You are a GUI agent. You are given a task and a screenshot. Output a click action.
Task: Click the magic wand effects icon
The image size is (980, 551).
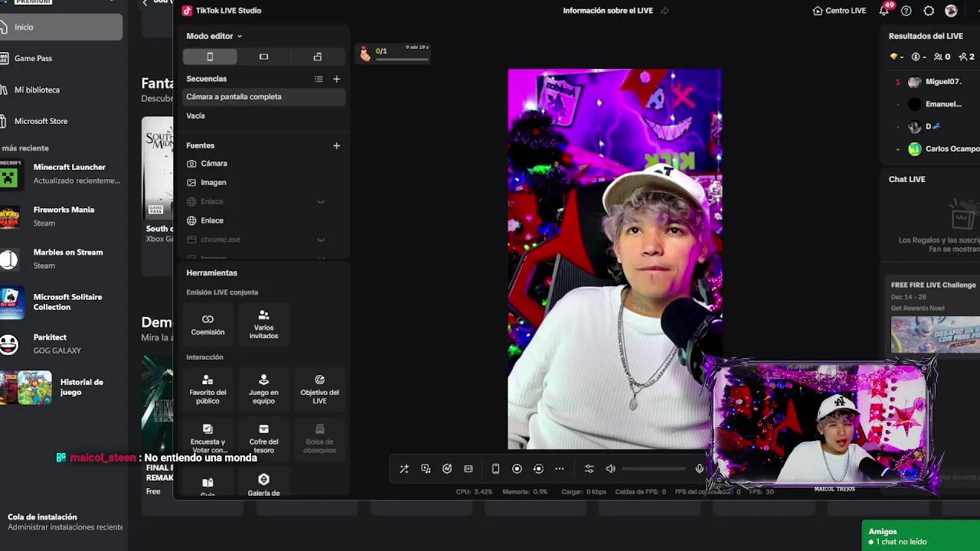pos(404,469)
